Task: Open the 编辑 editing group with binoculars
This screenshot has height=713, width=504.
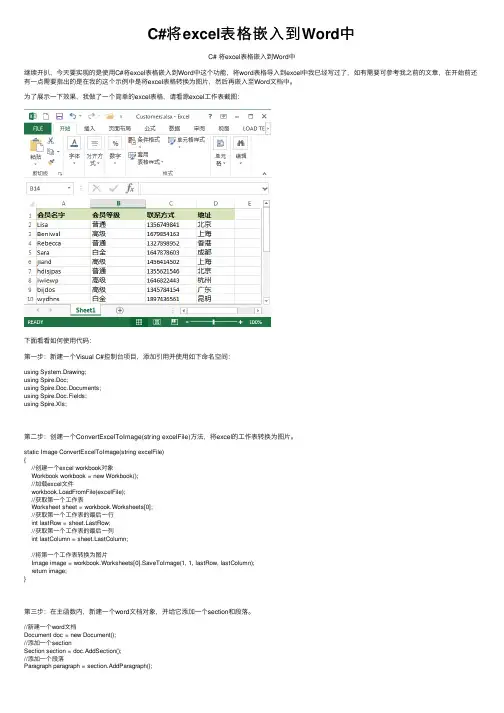Action: [241, 150]
